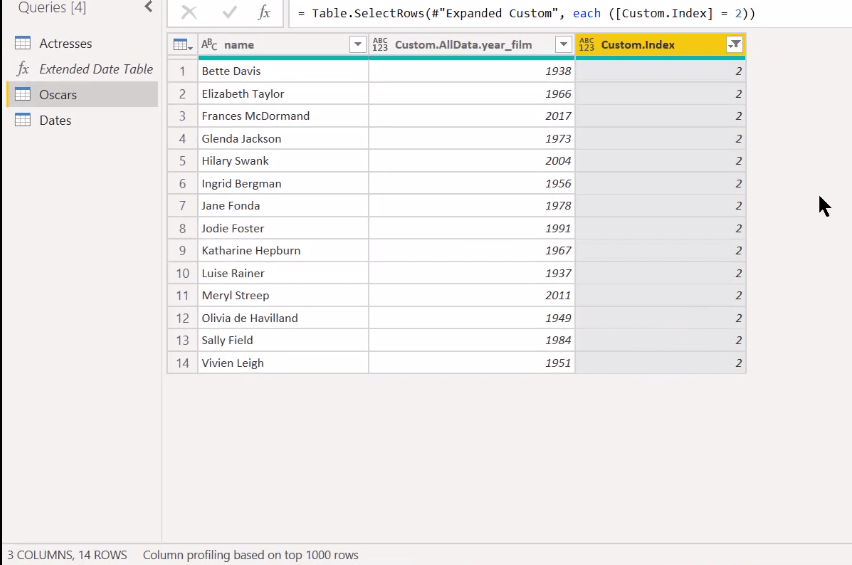Select the name column header
Viewport: 852px width, 565px height.
(283, 45)
